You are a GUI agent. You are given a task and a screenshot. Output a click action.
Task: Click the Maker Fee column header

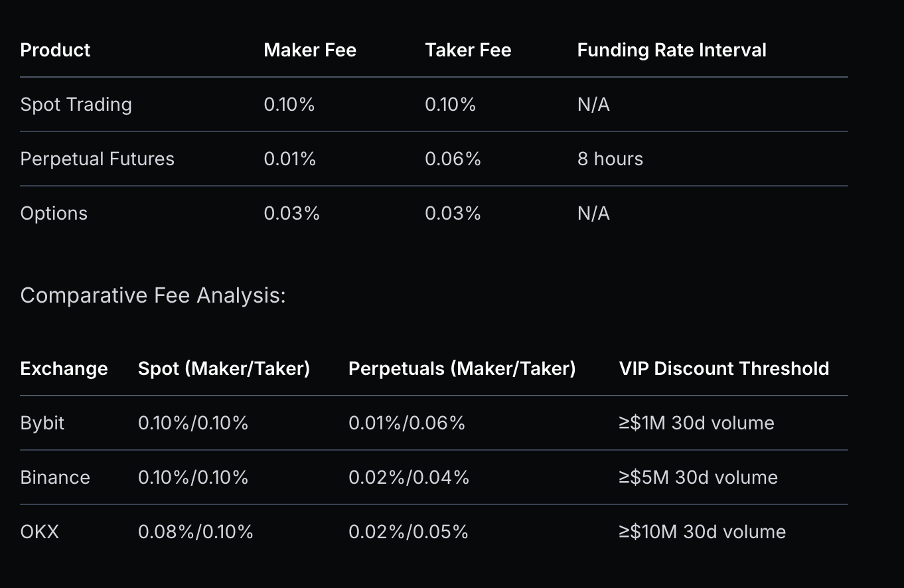(x=309, y=50)
